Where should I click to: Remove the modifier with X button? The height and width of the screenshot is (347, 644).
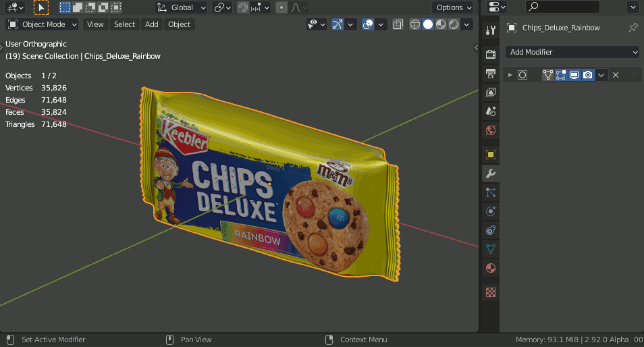tap(616, 75)
